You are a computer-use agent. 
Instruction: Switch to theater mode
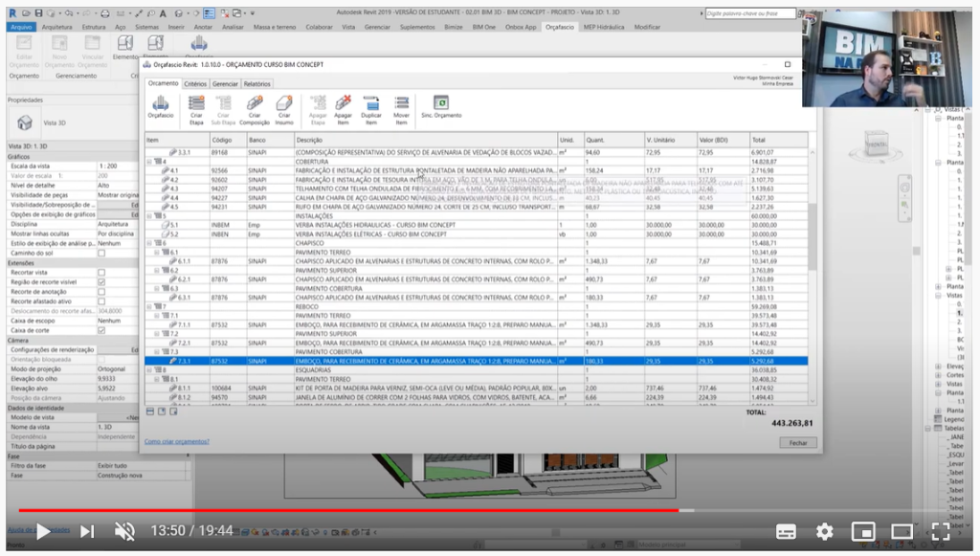(902, 532)
